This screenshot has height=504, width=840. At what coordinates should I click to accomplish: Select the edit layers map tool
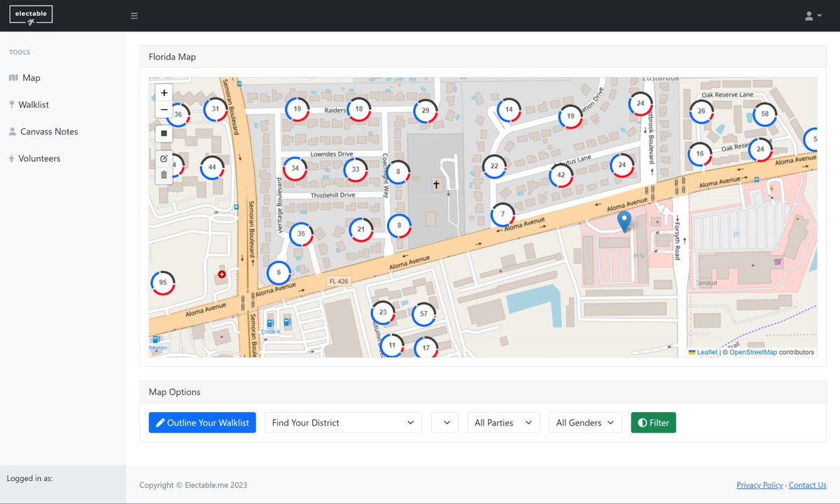click(164, 157)
